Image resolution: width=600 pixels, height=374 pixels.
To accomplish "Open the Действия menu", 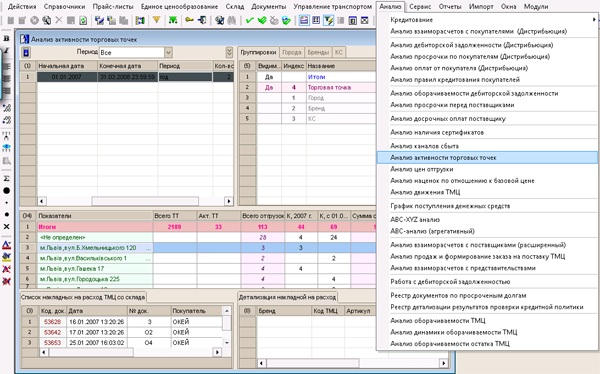I will click(22, 7).
